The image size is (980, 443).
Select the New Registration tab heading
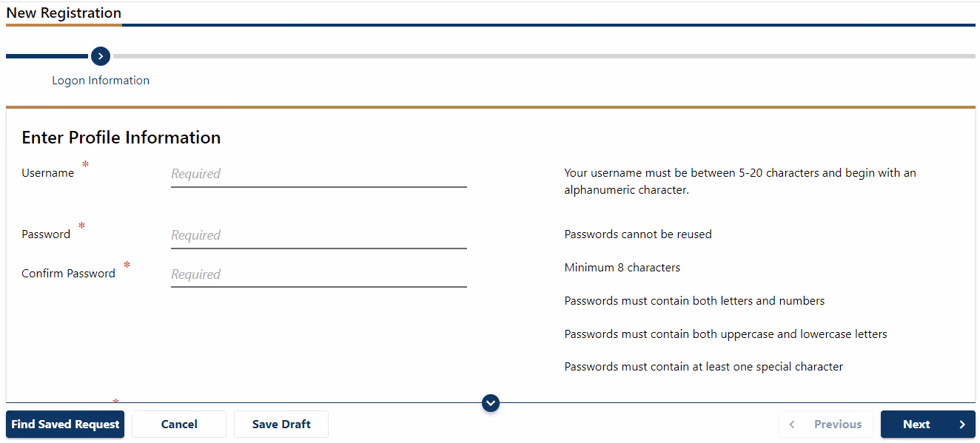(64, 13)
